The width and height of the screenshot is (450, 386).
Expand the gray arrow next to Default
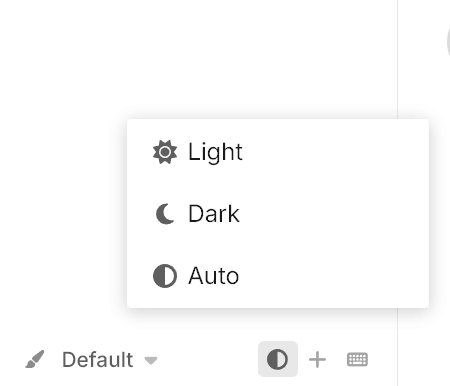click(151, 360)
